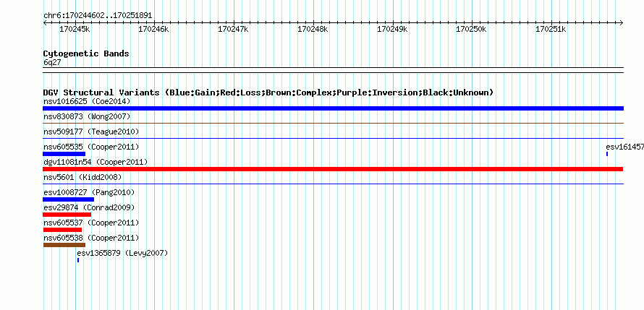Click the brown nsv605538 complex bar
Screen dimensions: 644x310
pyautogui.click(x=64, y=245)
